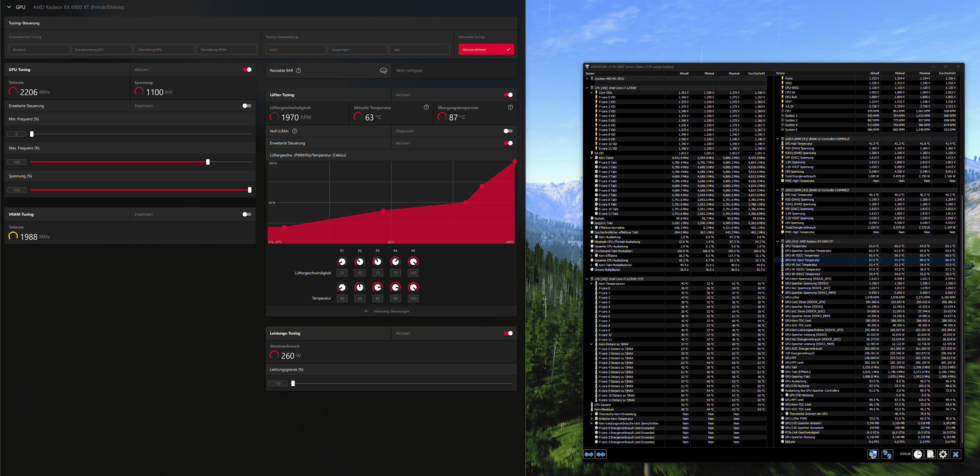The width and height of the screenshot is (980, 476).
Task: Click the P4 Temperatur dial knob
Action: [x=395, y=287]
